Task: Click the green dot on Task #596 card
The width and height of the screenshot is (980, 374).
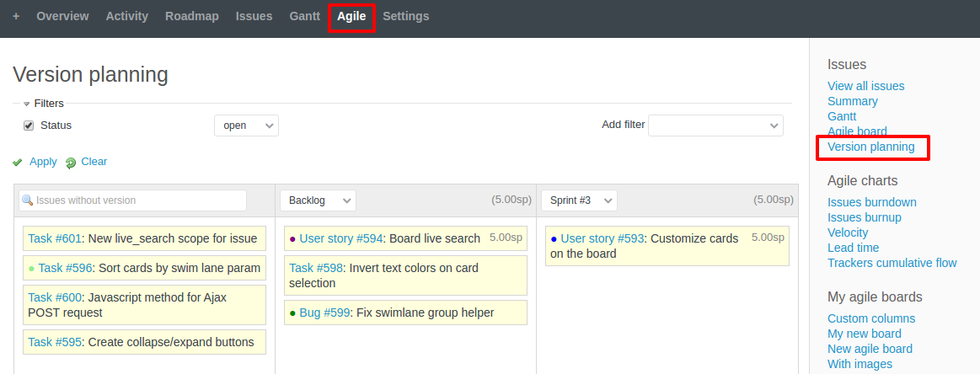Action: click(31, 269)
